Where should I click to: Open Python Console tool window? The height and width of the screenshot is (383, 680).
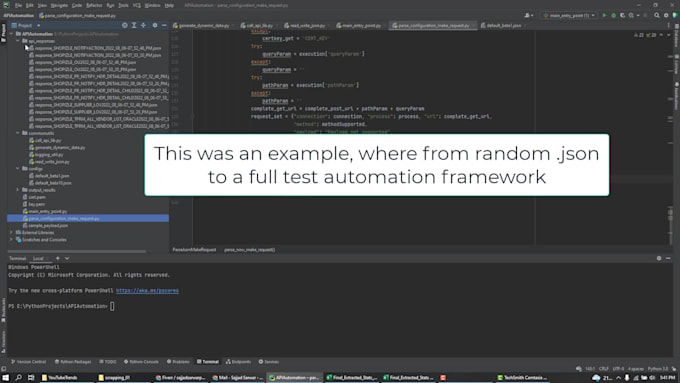pyautogui.click(x=141, y=362)
